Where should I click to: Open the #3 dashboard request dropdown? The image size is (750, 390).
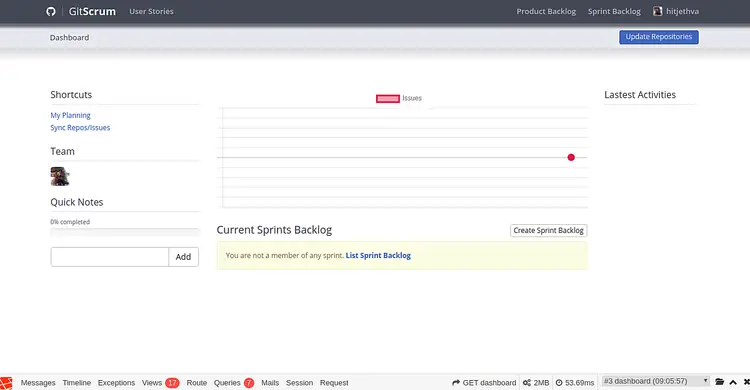(x=655, y=381)
